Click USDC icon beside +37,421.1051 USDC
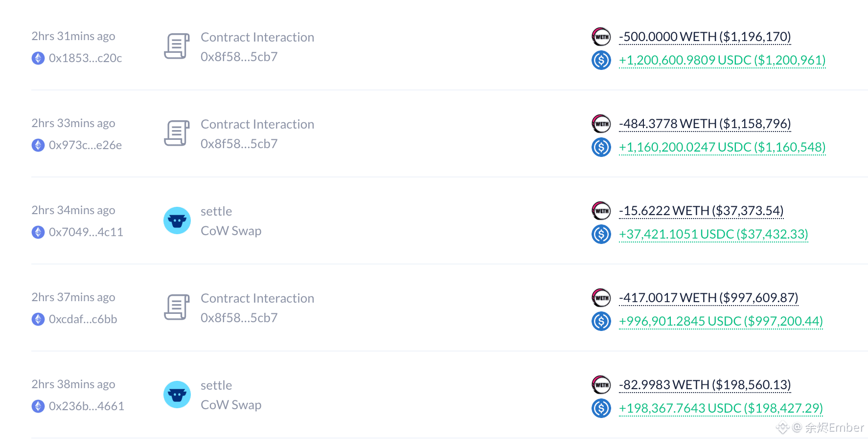The height and width of the screenshot is (440, 868). point(601,234)
